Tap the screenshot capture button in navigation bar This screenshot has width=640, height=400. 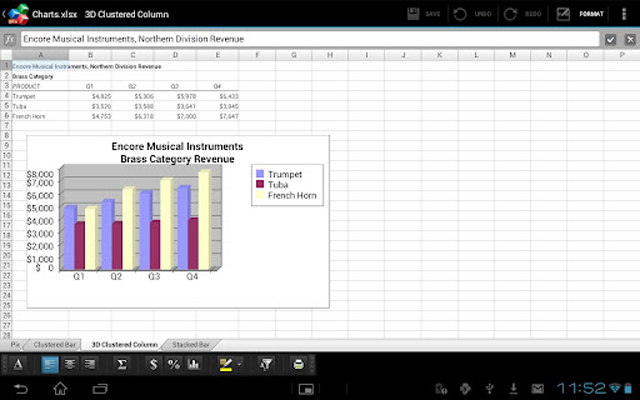point(306,389)
